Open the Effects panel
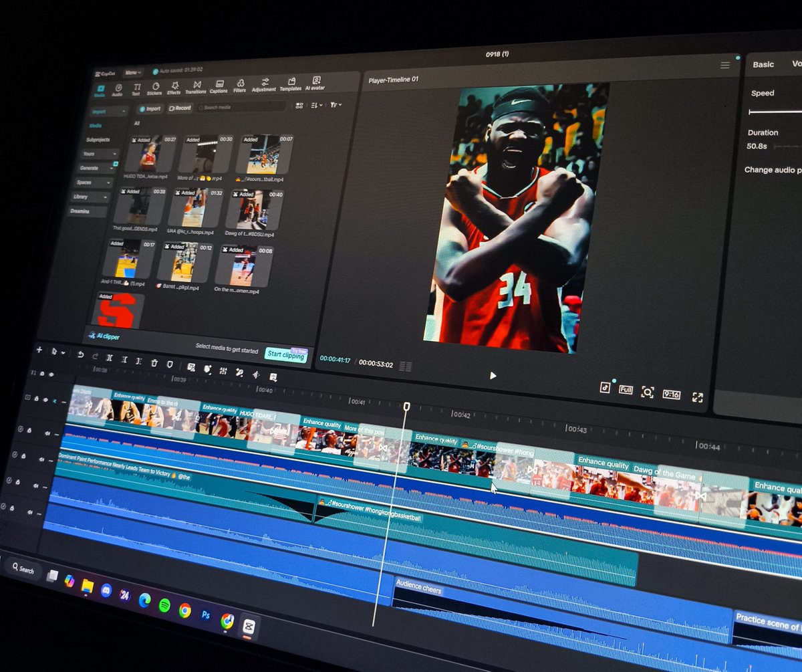This screenshot has height=672, width=802. point(174,88)
